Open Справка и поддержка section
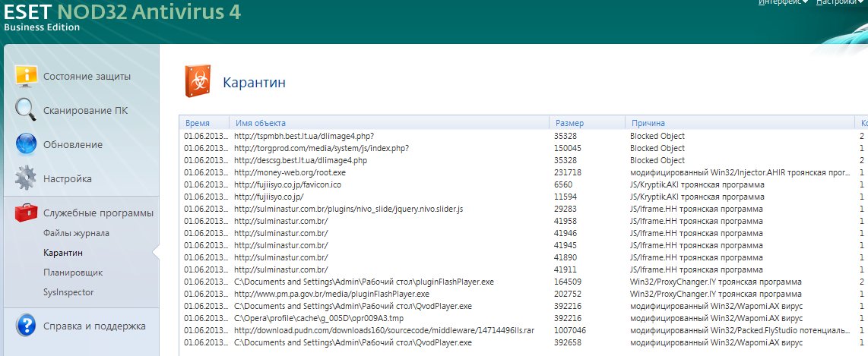This screenshot has width=868, height=356. (x=94, y=326)
